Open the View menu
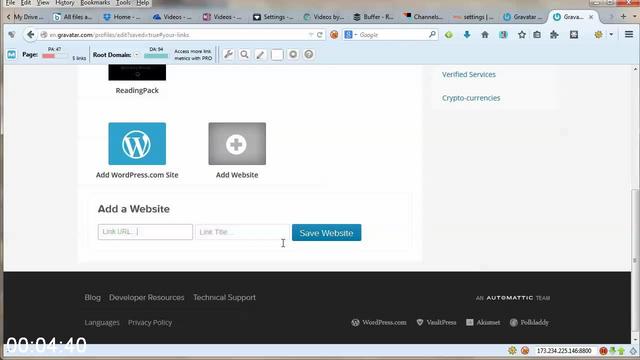Image resolution: width=640 pixels, height=360 pixels. 43,3
